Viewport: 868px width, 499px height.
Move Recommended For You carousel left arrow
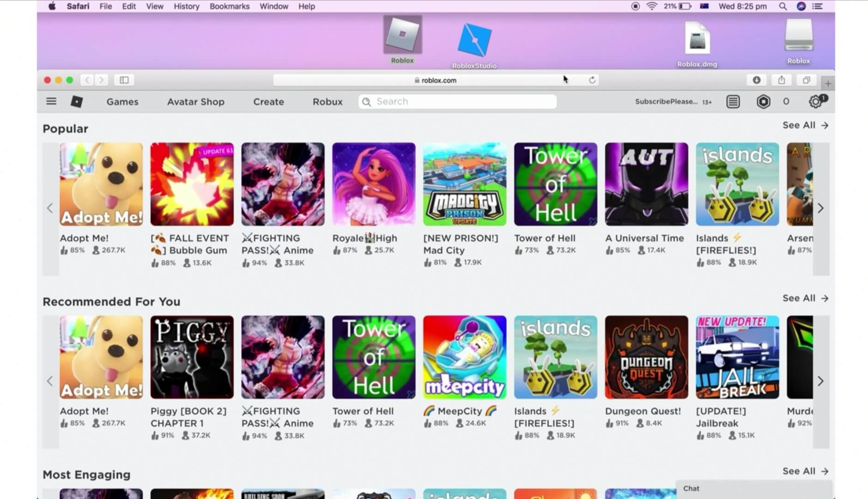tap(50, 381)
